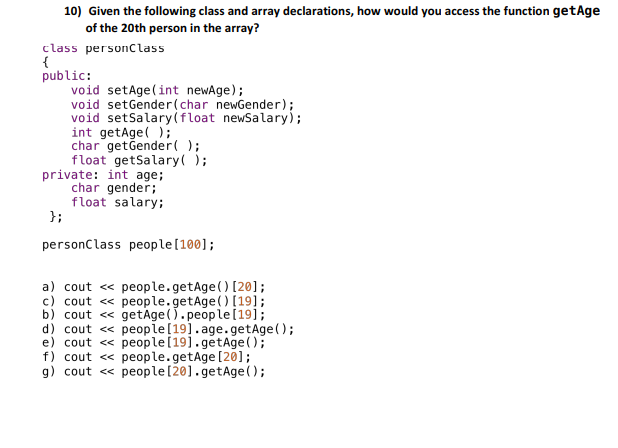
Task: Choose option f) people.getAge[20]
Action: coord(147,357)
